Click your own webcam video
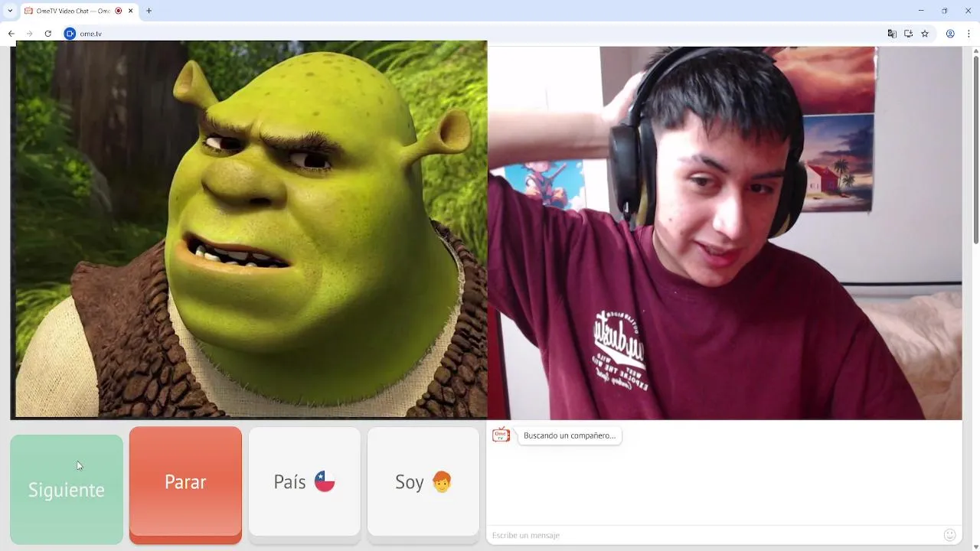This screenshot has width=980, height=551. coord(724,233)
